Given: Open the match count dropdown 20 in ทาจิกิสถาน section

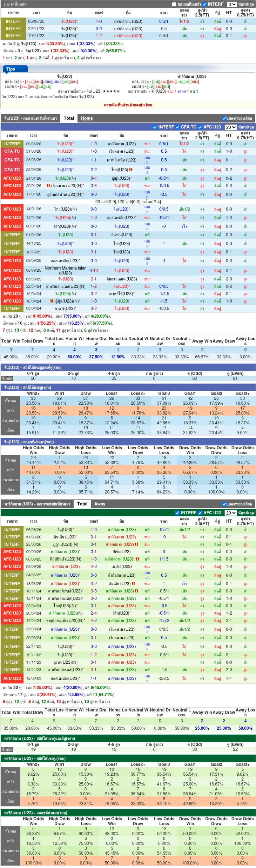Looking at the screenshot, I should point(230,513).
